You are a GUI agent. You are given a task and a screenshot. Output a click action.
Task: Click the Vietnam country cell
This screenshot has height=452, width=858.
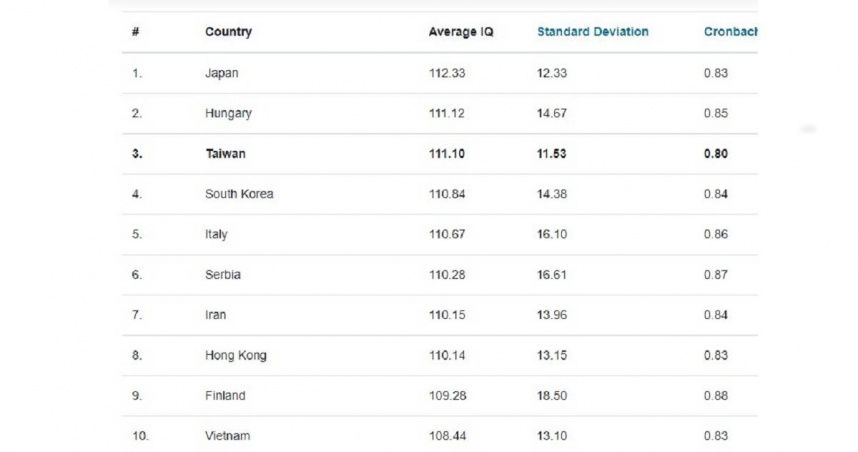pyautogui.click(x=227, y=436)
